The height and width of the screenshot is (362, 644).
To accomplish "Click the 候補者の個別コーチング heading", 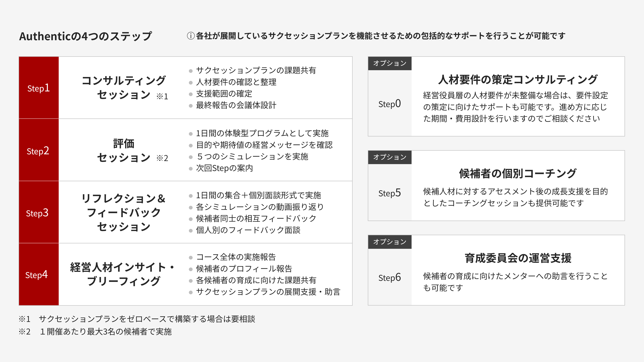I will coord(518,174).
